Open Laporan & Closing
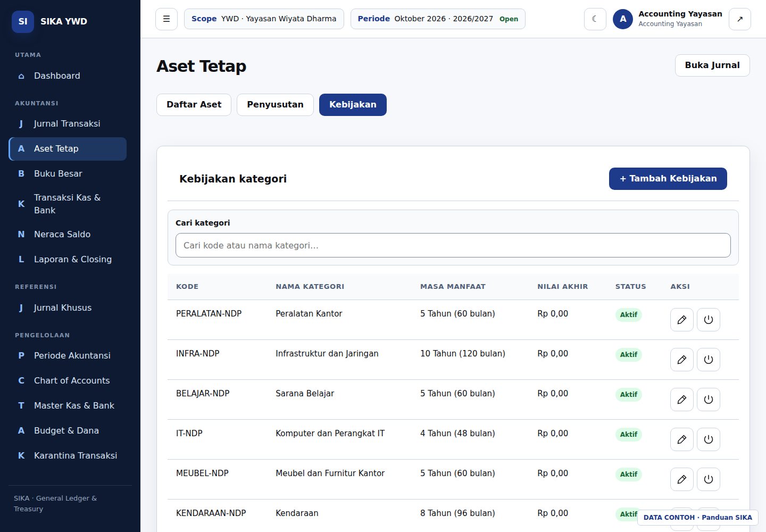766x532 pixels. (68, 259)
